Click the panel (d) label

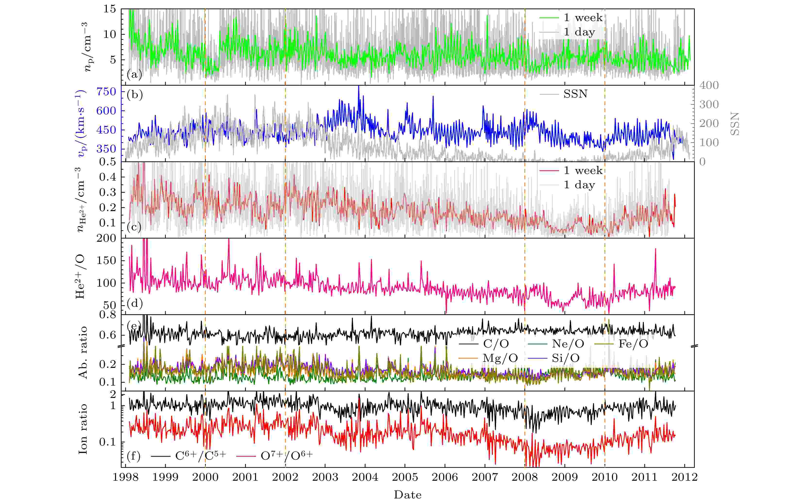tap(135, 304)
